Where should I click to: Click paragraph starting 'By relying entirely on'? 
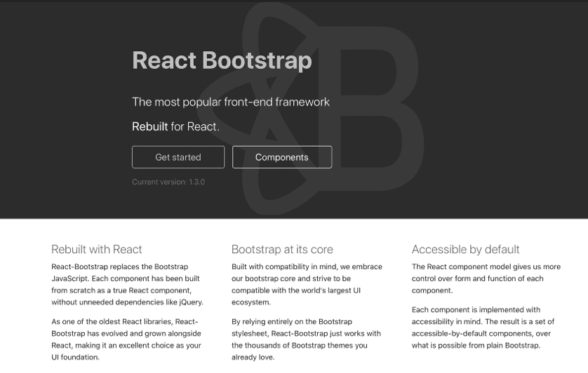(x=306, y=339)
